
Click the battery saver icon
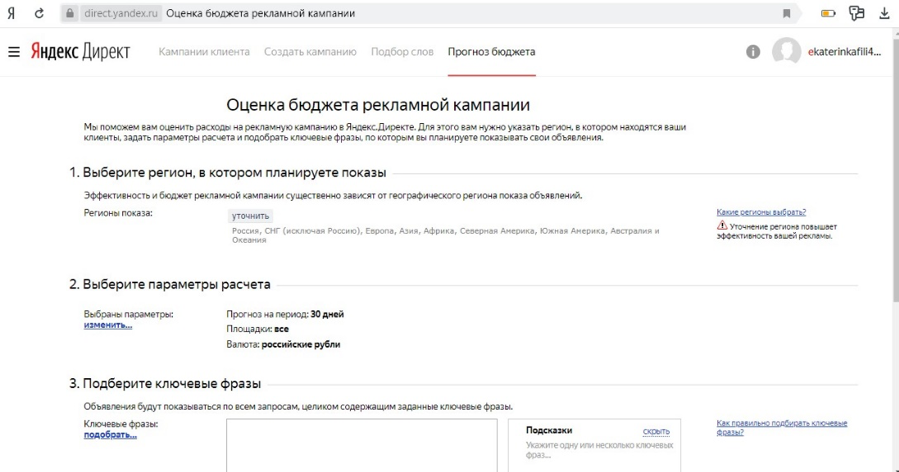pos(828,13)
